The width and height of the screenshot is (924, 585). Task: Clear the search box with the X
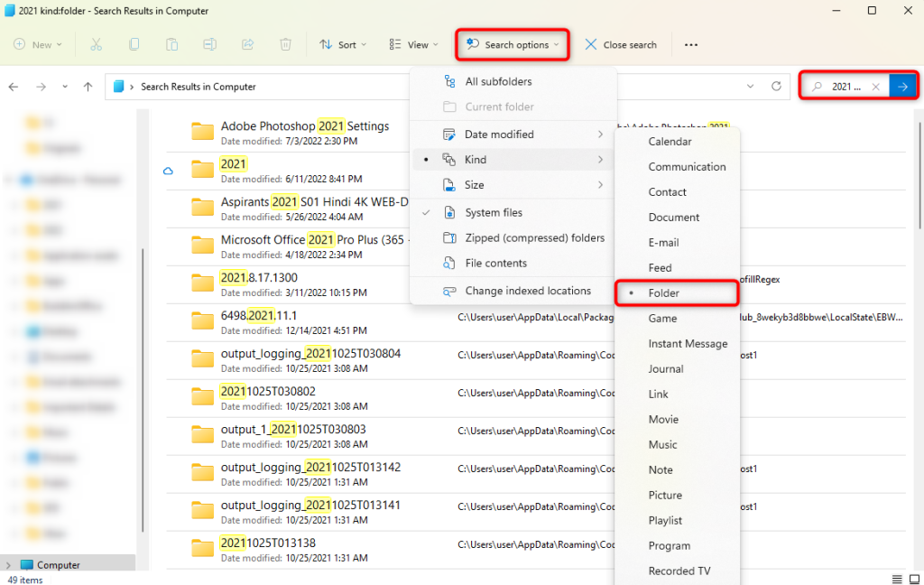[x=874, y=86]
